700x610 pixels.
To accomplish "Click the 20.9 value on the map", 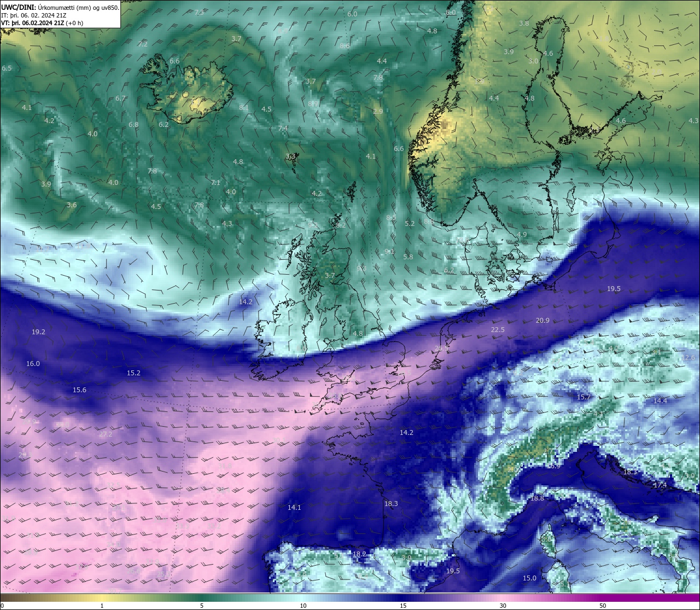I will [x=542, y=320].
